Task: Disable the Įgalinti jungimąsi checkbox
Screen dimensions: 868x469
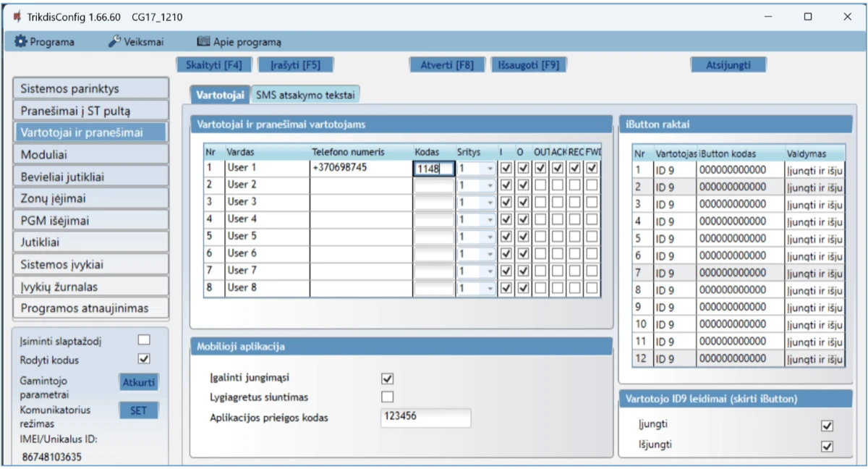Action: point(388,379)
